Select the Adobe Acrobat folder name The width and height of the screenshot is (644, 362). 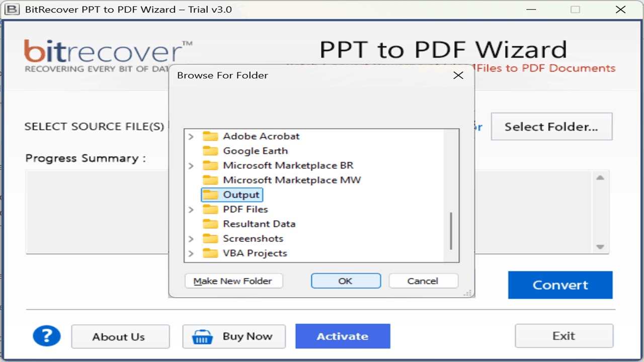(x=261, y=136)
